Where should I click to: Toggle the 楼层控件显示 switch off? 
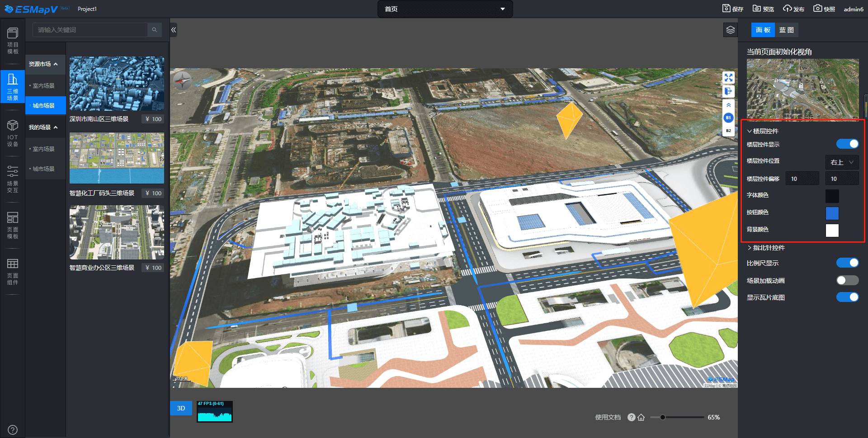pyautogui.click(x=847, y=144)
